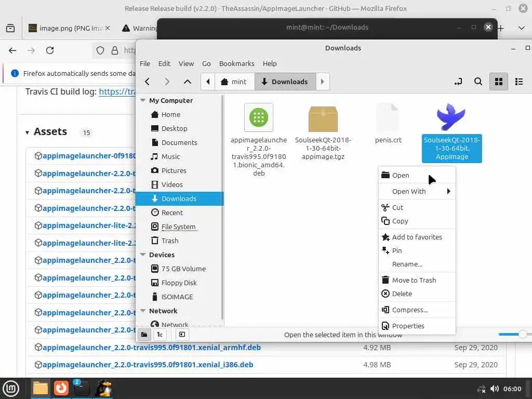The image size is (532, 399).
Task: Expand the Open With submenu
Action: point(417,191)
